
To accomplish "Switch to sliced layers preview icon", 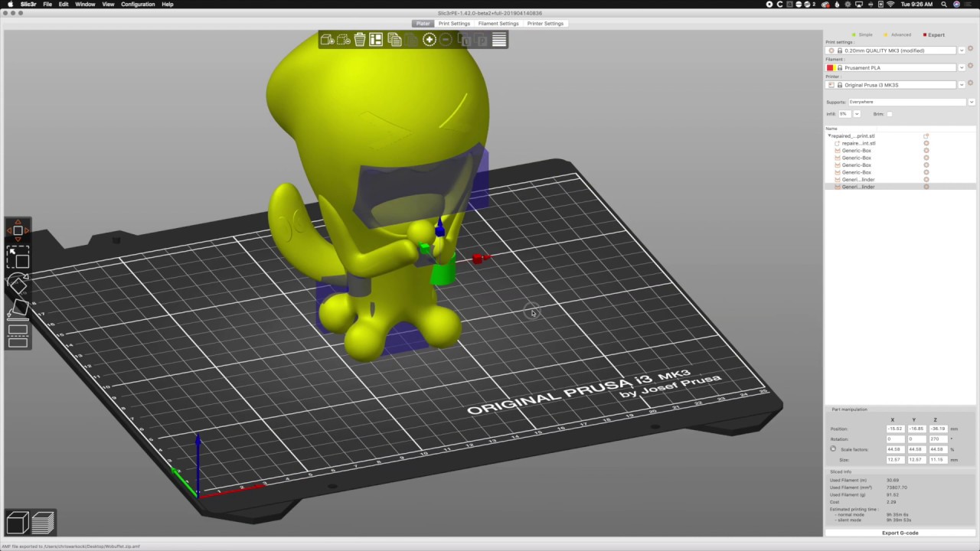I will (43, 523).
